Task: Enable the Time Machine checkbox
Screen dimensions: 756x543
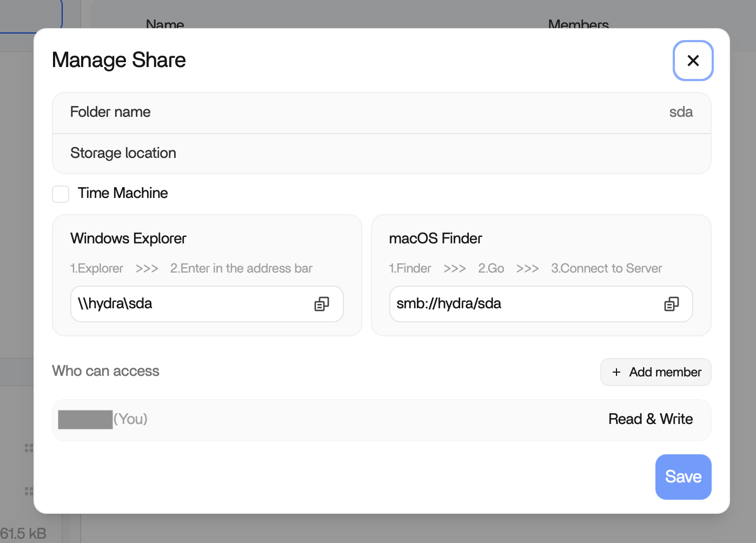Action: pos(61,194)
